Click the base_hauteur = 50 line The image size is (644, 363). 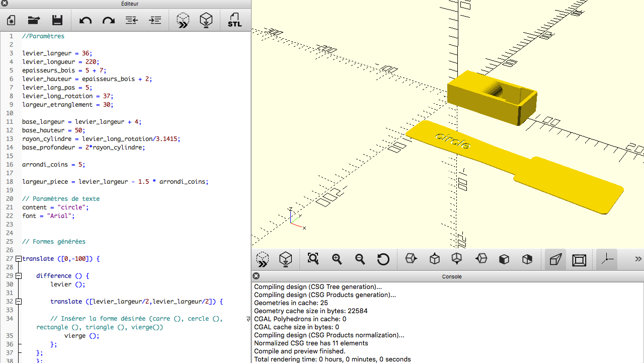pos(54,130)
